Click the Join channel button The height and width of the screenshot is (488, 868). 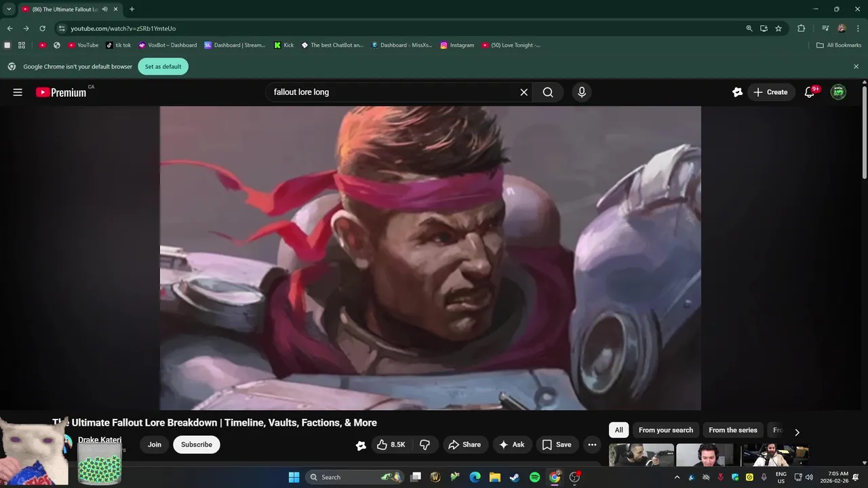point(155,445)
